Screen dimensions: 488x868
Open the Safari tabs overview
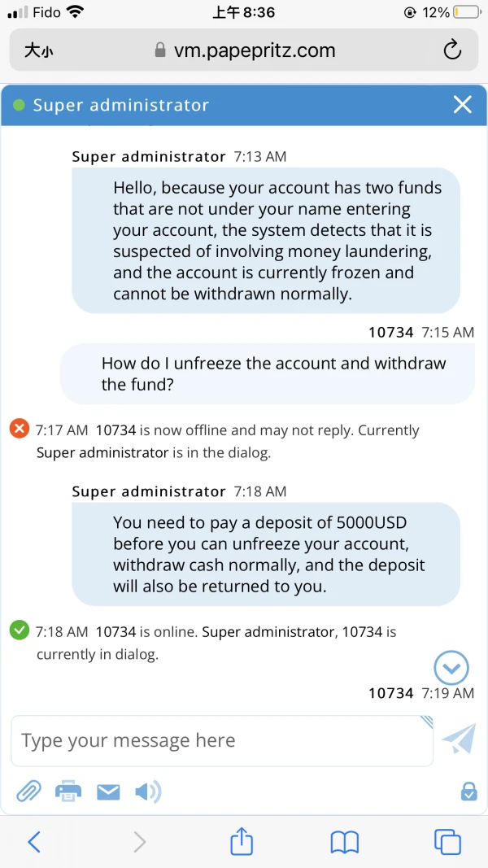447,841
